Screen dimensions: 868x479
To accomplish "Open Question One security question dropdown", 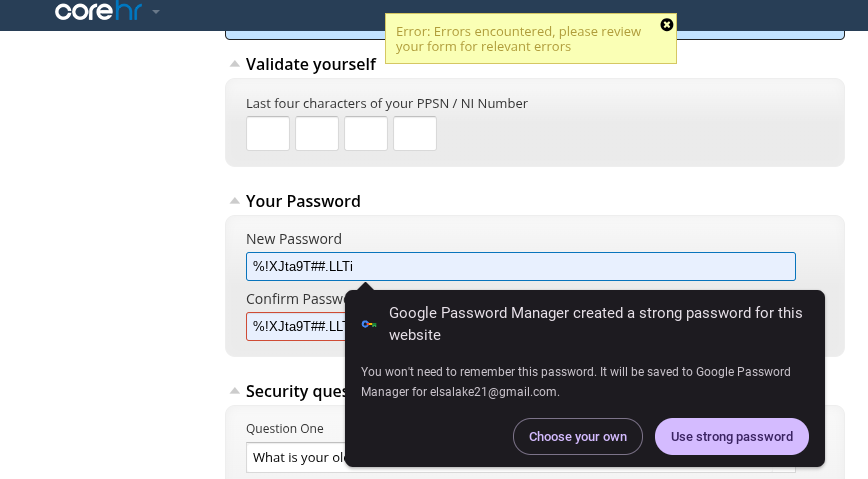I will (x=296, y=457).
